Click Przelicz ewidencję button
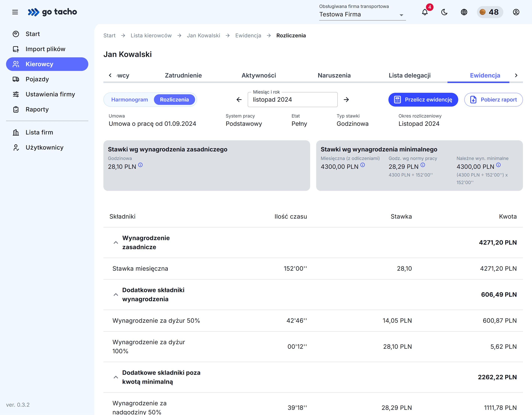The height and width of the screenshot is (415, 532). click(x=423, y=100)
